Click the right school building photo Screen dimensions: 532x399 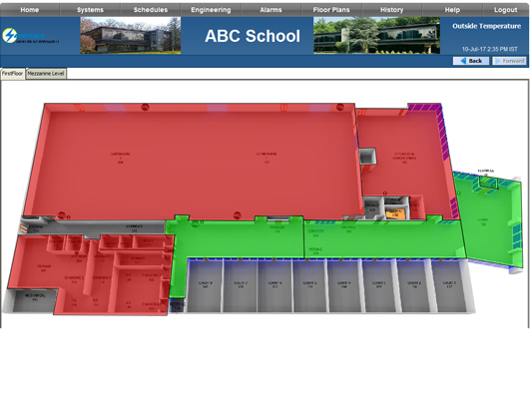click(376, 36)
